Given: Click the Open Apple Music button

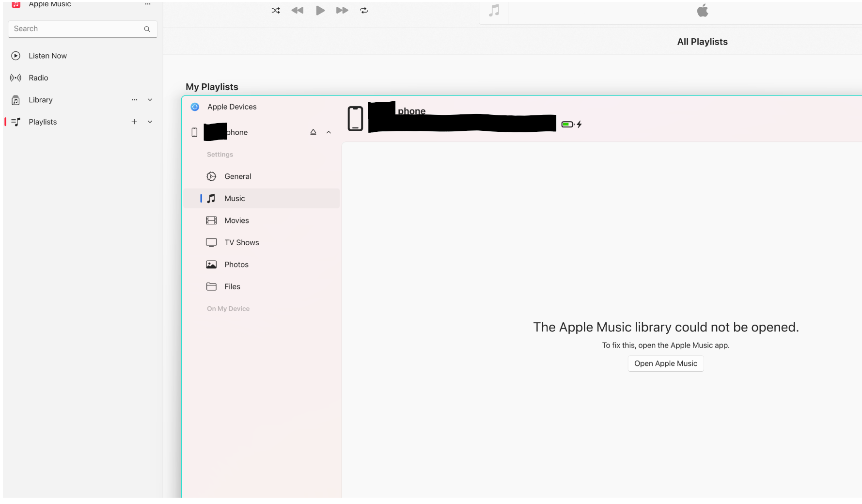Looking at the screenshot, I should (665, 363).
